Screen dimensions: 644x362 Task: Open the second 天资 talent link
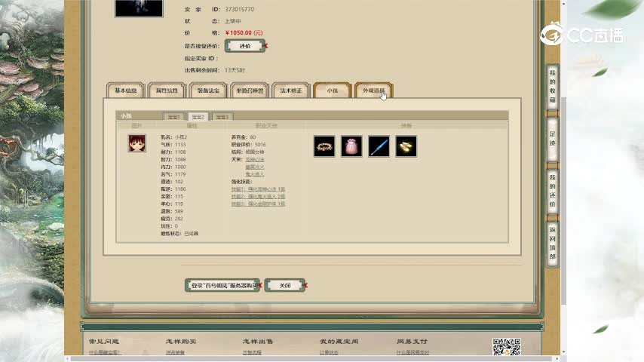coord(255,167)
